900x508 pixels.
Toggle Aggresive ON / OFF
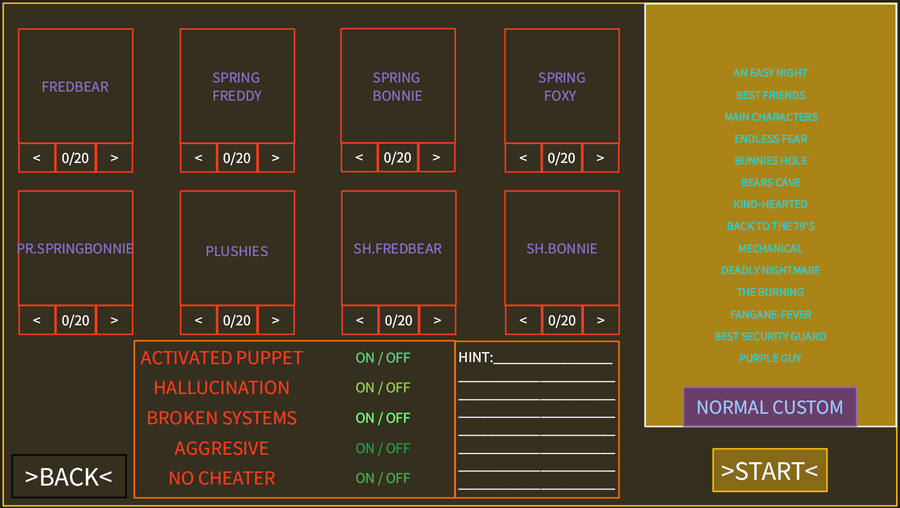pos(383,448)
